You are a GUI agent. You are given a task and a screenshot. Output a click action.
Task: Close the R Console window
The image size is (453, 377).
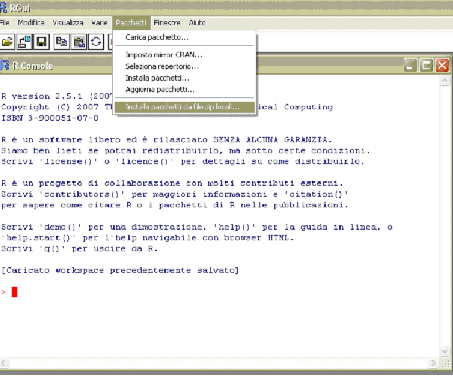442,65
